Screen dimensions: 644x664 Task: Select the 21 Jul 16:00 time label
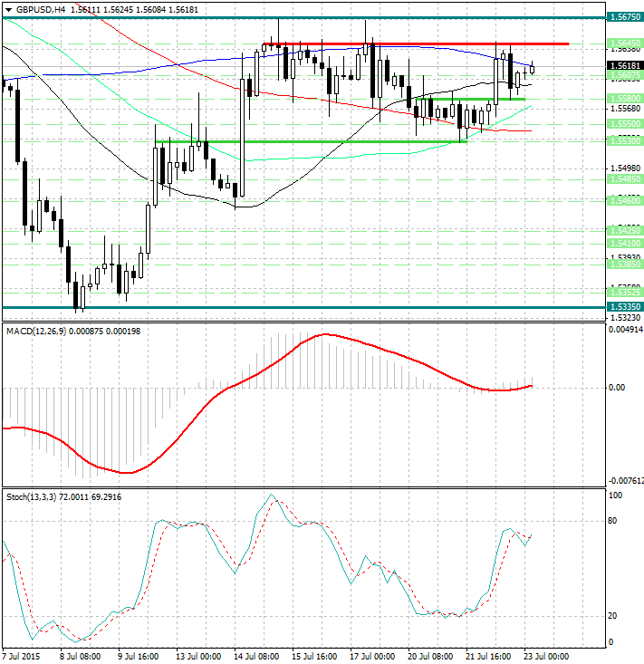point(488,657)
